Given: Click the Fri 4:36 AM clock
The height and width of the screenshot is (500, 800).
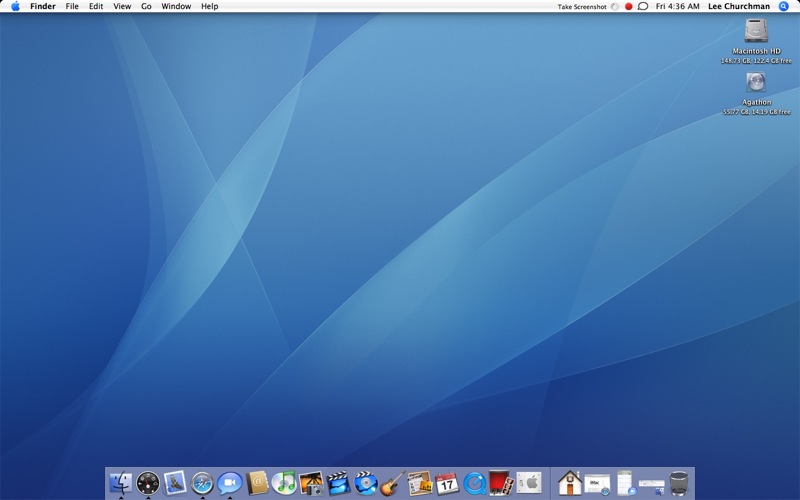Looking at the screenshot, I should point(678,6).
